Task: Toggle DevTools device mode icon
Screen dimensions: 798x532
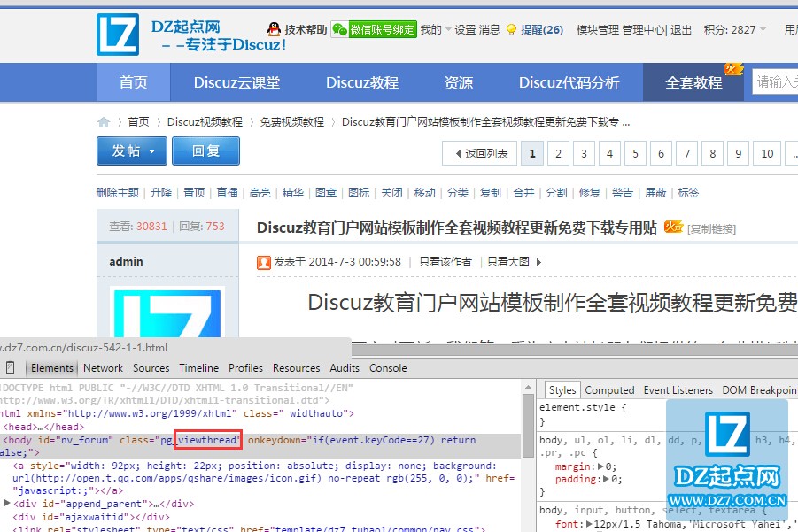Action: point(10,367)
